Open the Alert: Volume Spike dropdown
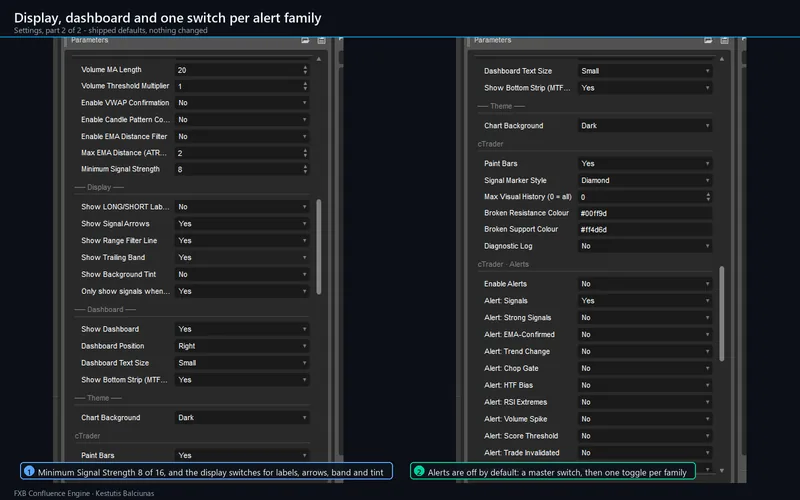 pyautogui.click(x=645, y=419)
